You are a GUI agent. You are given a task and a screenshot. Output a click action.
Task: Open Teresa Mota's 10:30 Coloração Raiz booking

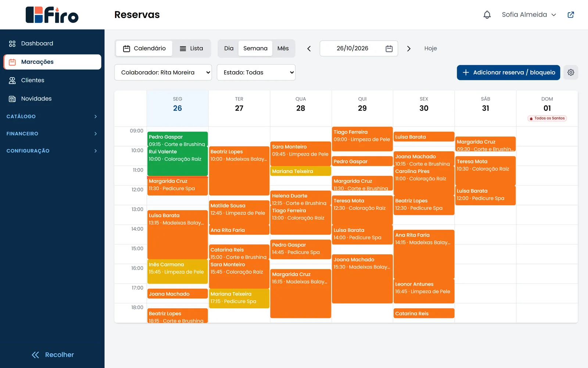485,171
